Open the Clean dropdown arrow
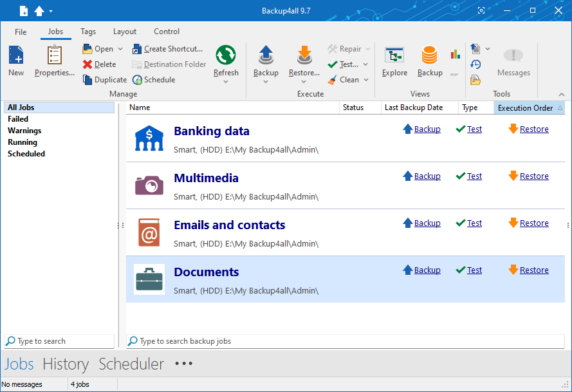 (366, 80)
